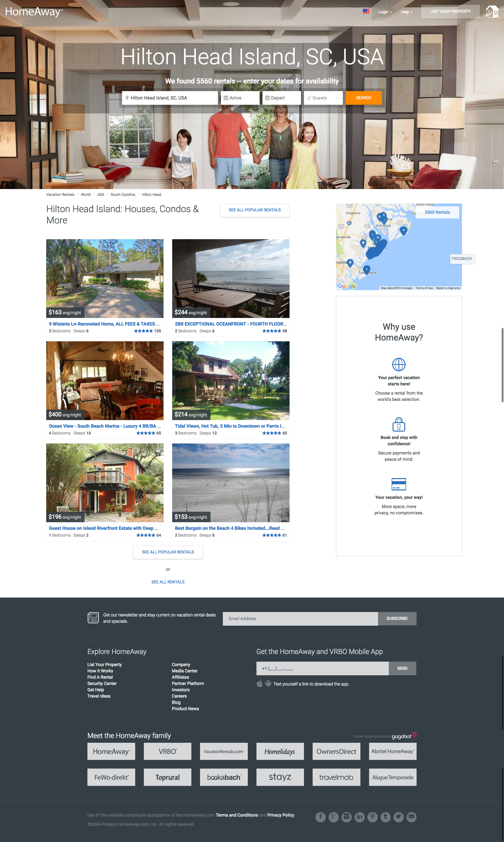Click the Apple app store icon
The image size is (504, 842).
259,683
